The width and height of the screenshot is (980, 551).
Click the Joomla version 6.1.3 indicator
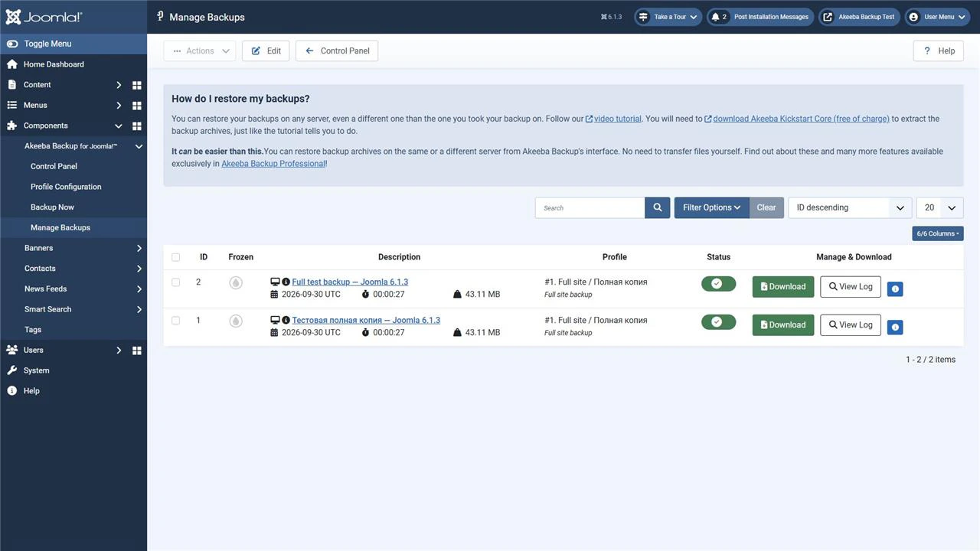[611, 17]
